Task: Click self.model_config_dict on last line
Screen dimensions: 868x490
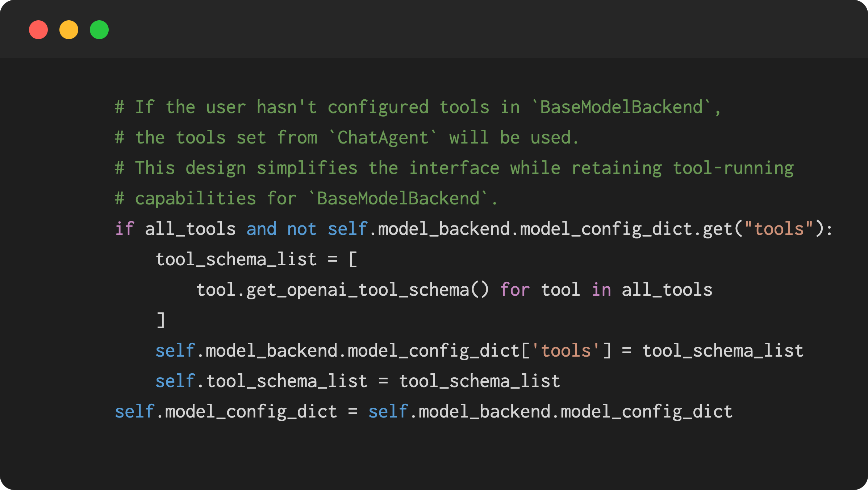Action: click(226, 412)
